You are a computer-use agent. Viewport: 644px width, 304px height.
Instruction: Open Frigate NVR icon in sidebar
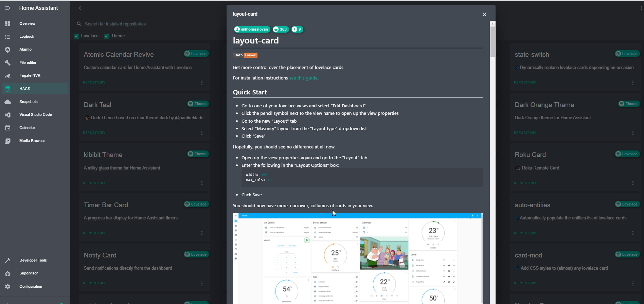[7, 76]
